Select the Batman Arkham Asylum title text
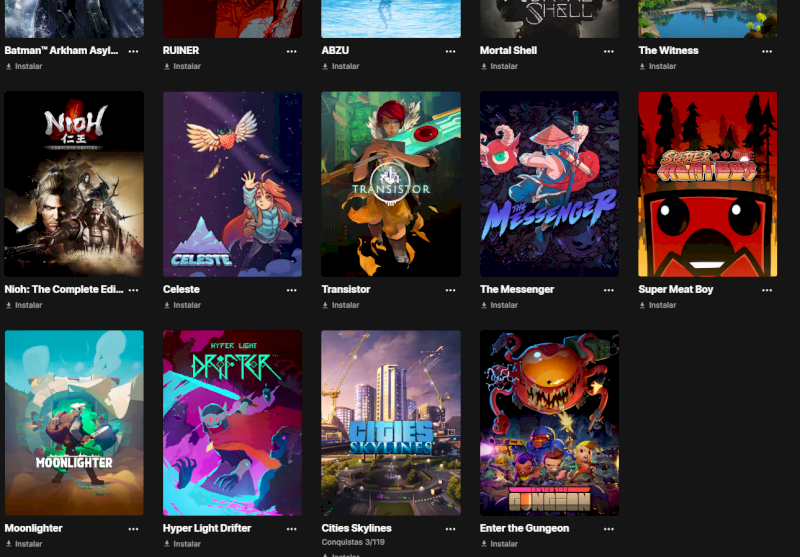800x557 pixels. (61, 50)
